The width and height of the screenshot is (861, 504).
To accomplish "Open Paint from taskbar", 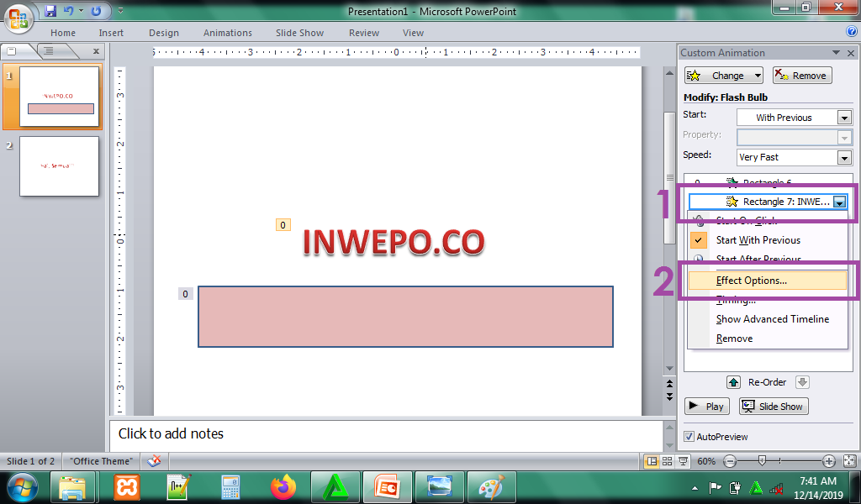I will coord(491,487).
